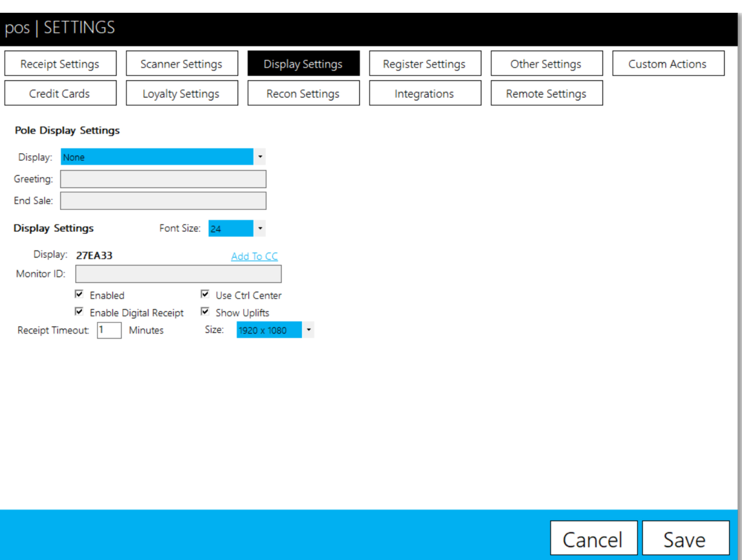Open the Pole Display dropdown showing None

[163, 157]
